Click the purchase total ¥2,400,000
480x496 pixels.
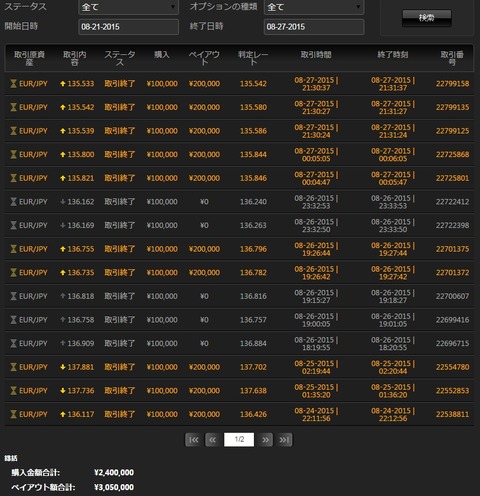pyautogui.click(x=114, y=473)
